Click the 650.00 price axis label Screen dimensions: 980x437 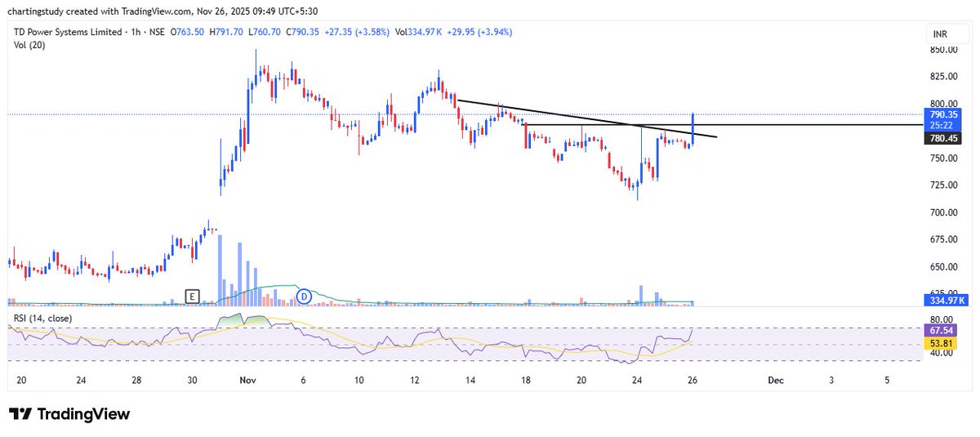[943, 267]
